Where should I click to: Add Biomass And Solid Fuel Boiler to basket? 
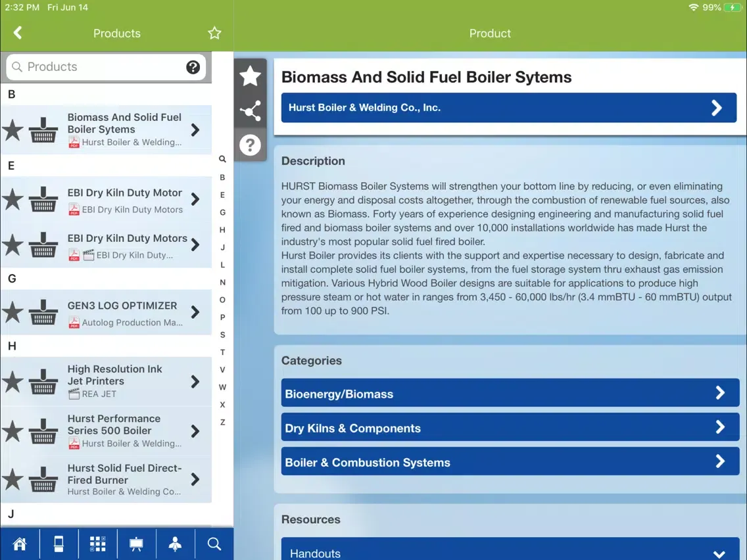point(43,130)
